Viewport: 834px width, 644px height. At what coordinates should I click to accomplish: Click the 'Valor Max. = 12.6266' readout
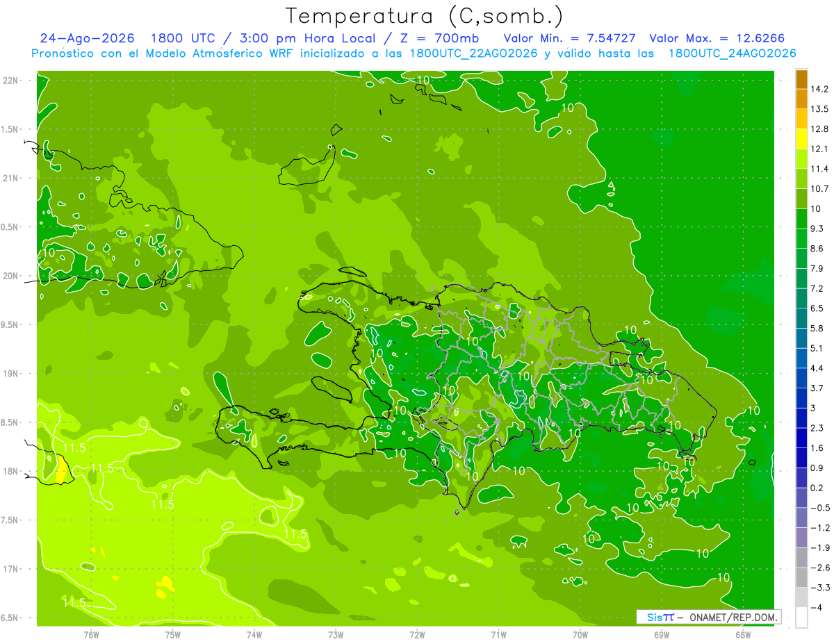click(x=717, y=38)
